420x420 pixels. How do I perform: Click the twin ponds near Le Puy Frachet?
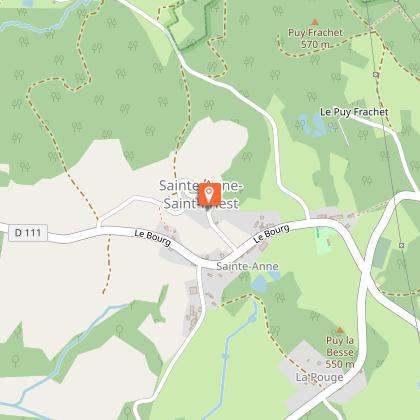tap(313, 125)
